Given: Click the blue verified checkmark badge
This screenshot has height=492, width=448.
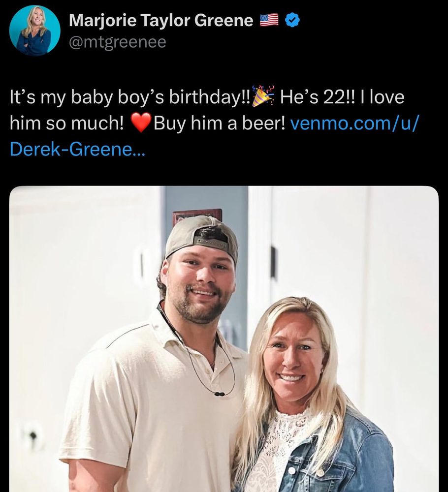Looking at the screenshot, I should tap(292, 21).
